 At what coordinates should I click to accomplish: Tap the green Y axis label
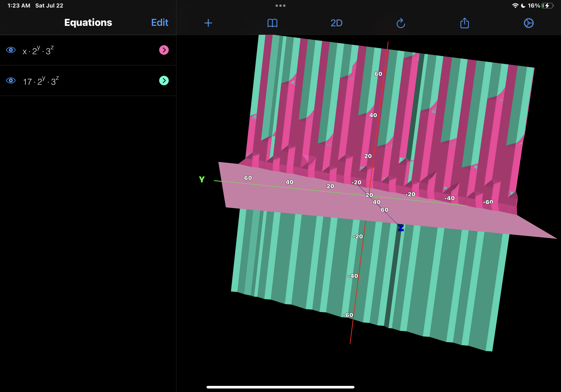coord(202,179)
